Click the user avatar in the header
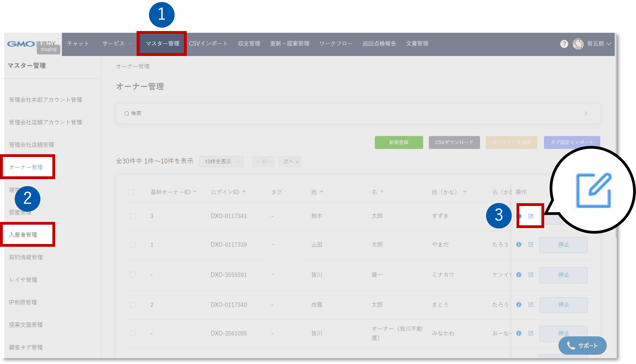Image resolution: width=636 pixels, height=364 pixels. tap(579, 44)
